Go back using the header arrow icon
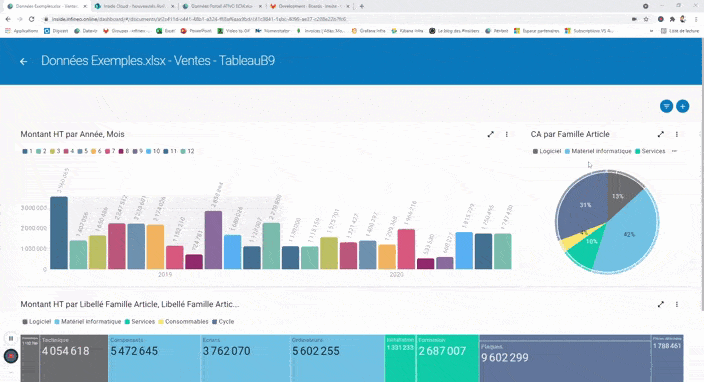Image resolution: width=704 pixels, height=382 pixels. click(23, 61)
